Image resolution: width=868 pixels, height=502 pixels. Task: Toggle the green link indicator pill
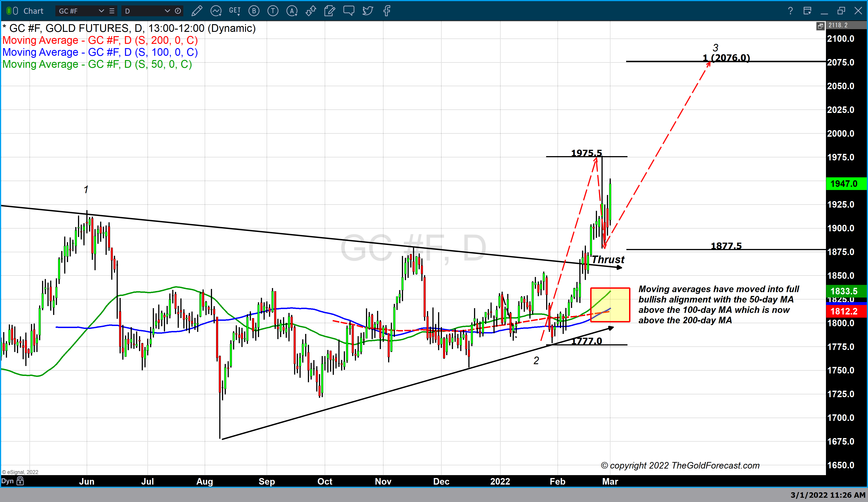pos(9,11)
